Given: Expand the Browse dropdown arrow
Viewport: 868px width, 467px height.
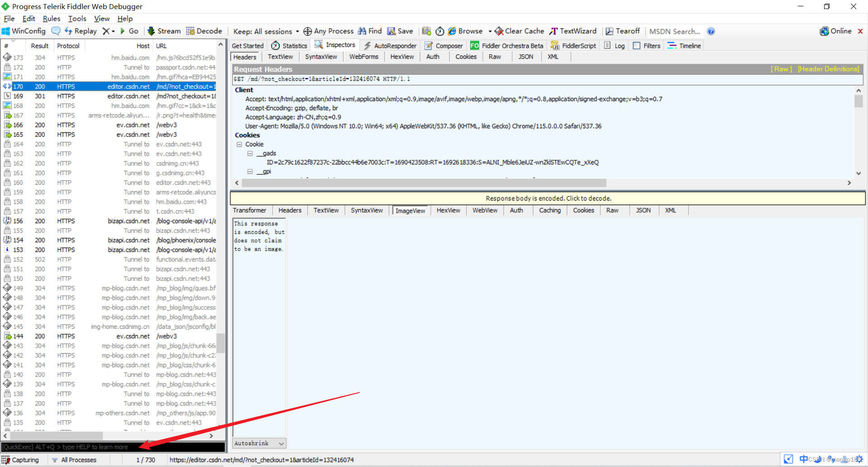Looking at the screenshot, I should click(x=490, y=32).
